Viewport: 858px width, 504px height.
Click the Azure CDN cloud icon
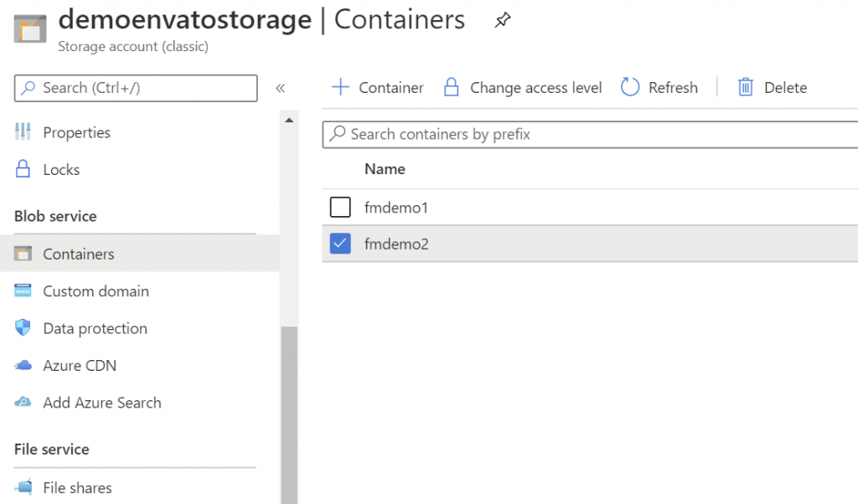click(x=23, y=366)
